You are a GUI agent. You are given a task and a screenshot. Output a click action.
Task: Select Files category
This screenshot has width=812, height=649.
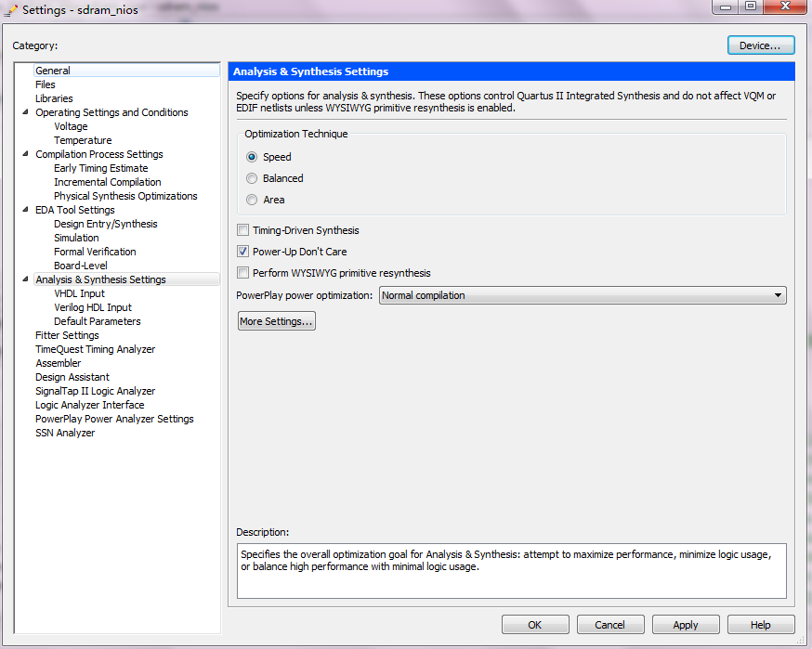(45, 84)
